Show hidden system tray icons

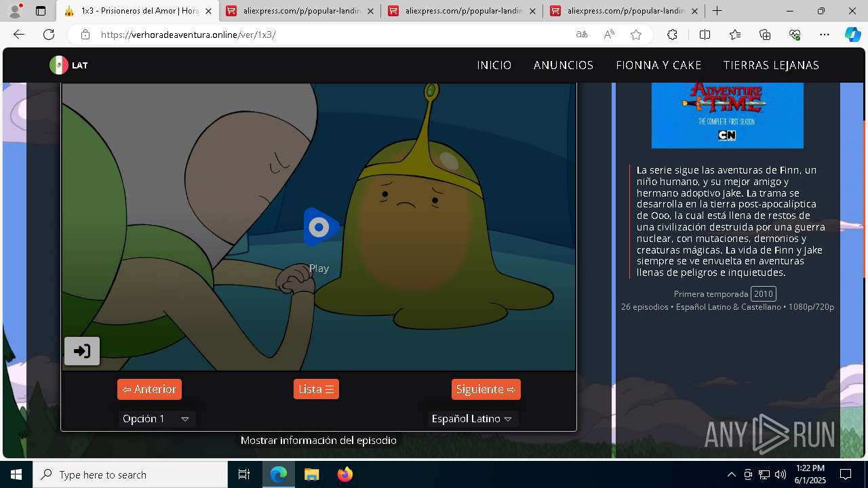pyautogui.click(x=731, y=474)
